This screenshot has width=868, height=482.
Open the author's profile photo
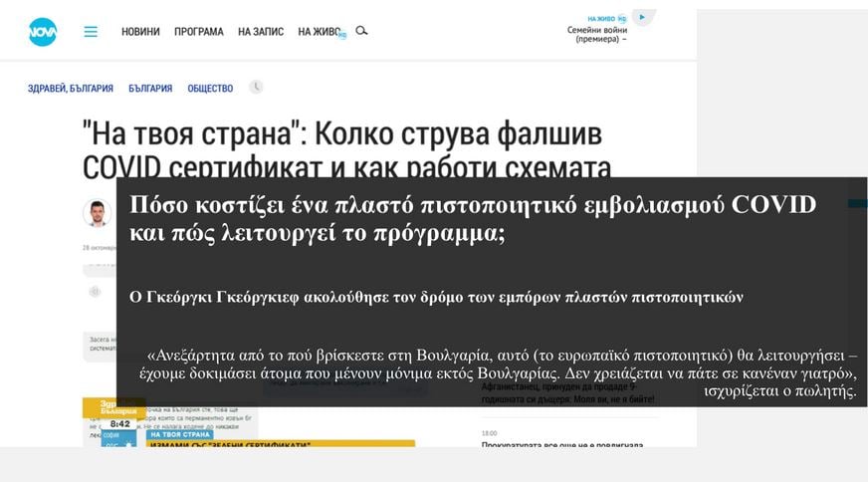pyautogui.click(x=97, y=213)
